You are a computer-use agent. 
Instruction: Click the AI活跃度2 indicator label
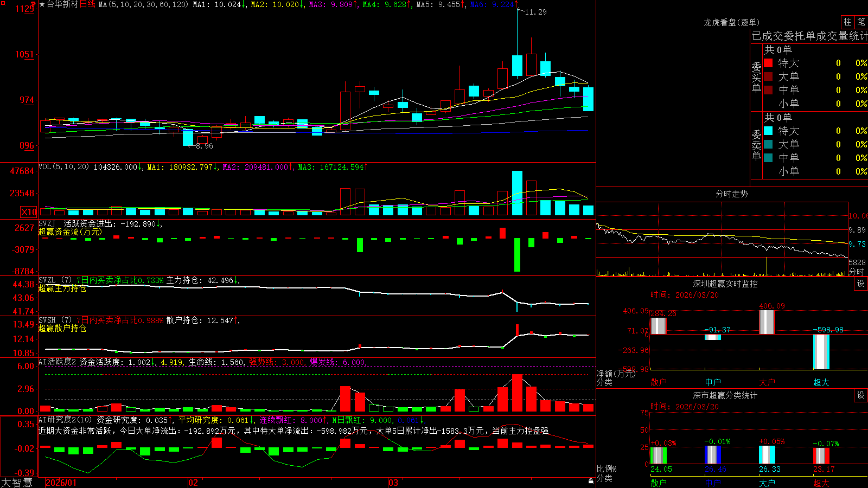[58, 362]
